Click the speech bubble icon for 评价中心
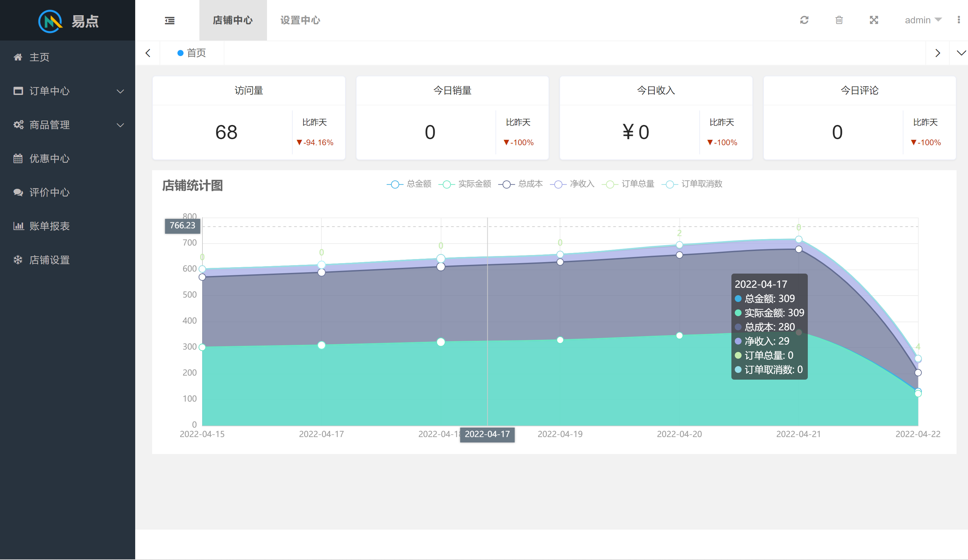This screenshot has width=968, height=560. coord(18,192)
